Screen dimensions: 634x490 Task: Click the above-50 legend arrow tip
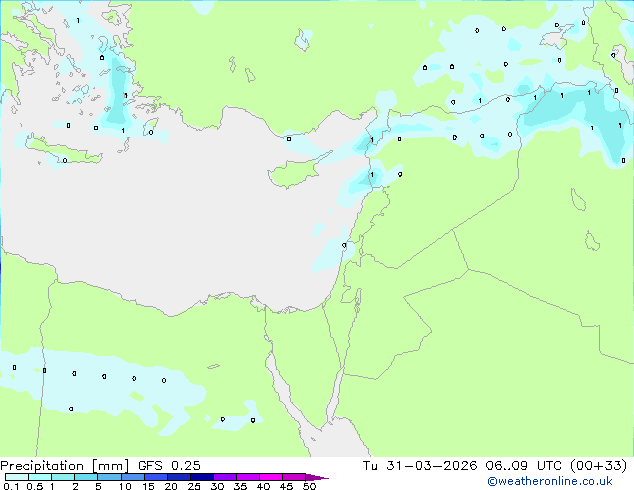[317, 478]
